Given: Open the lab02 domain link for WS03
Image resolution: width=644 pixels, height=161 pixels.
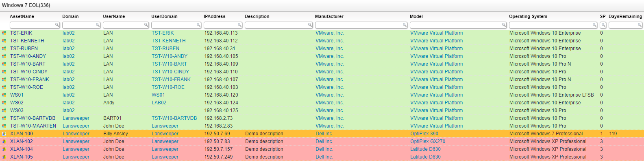Looking at the screenshot, I should tap(69, 110).
